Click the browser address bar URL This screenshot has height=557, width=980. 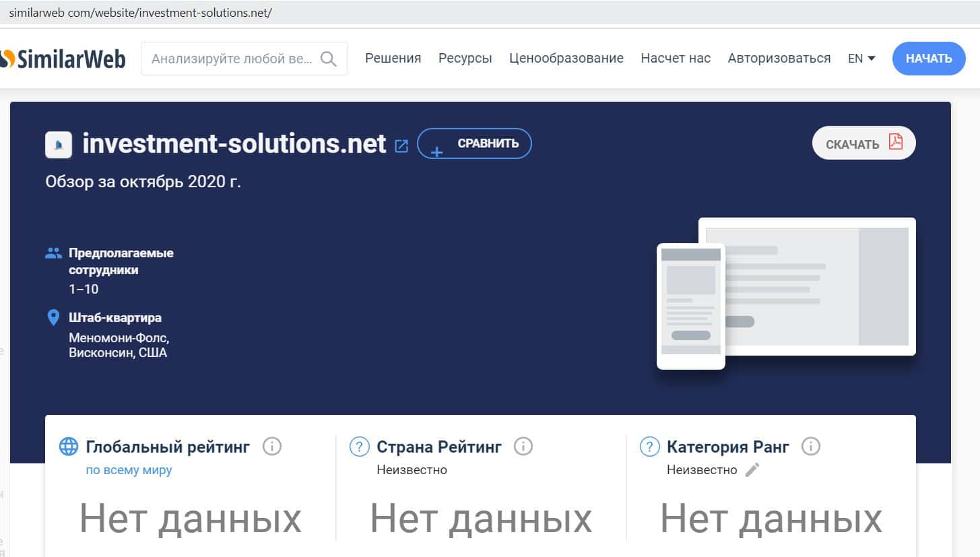pyautogui.click(x=140, y=13)
